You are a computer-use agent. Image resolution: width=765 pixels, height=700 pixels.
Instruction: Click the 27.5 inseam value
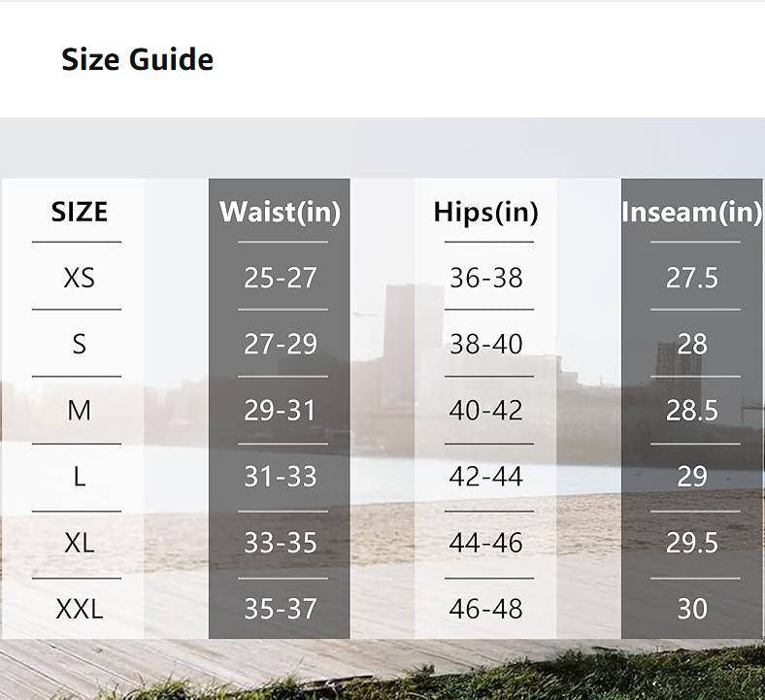(x=691, y=278)
